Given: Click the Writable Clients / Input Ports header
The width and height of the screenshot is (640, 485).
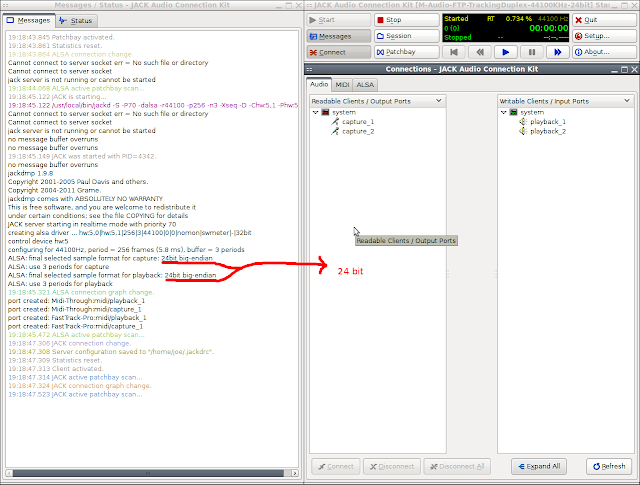Looking at the screenshot, I should [565, 101].
